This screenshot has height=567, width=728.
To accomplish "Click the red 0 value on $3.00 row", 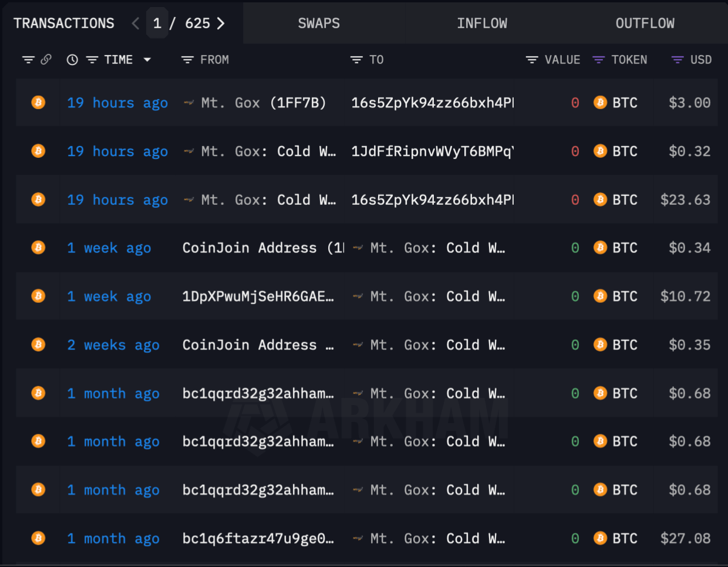I will click(575, 103).
